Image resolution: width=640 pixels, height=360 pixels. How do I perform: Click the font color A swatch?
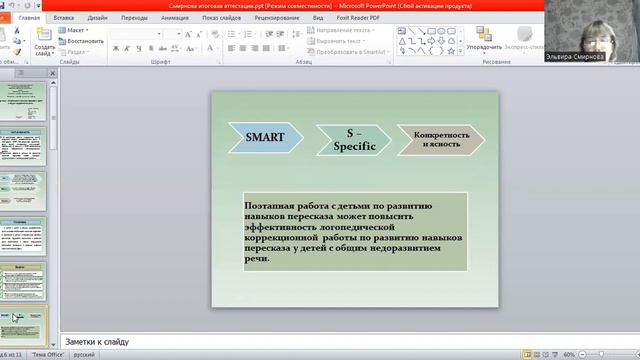pos(210,48)
